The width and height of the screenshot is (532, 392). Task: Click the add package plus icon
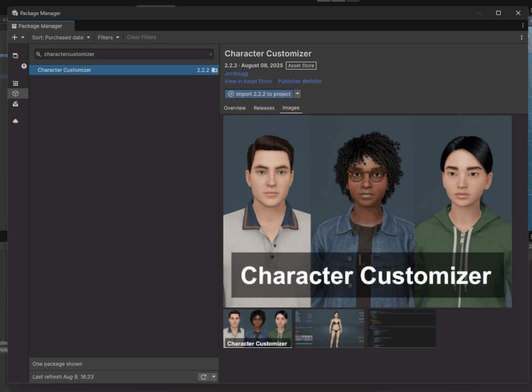[x=14, y=37]
